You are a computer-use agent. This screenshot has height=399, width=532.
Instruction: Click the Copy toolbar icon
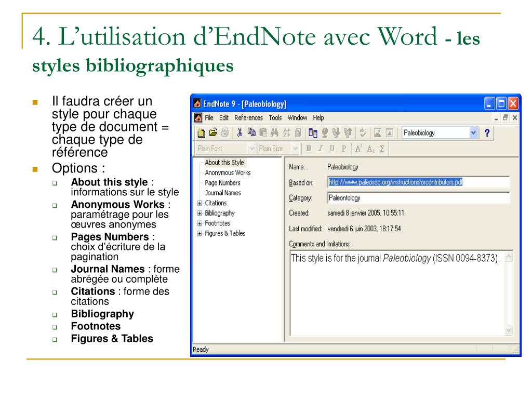click(x=251, y=132)
